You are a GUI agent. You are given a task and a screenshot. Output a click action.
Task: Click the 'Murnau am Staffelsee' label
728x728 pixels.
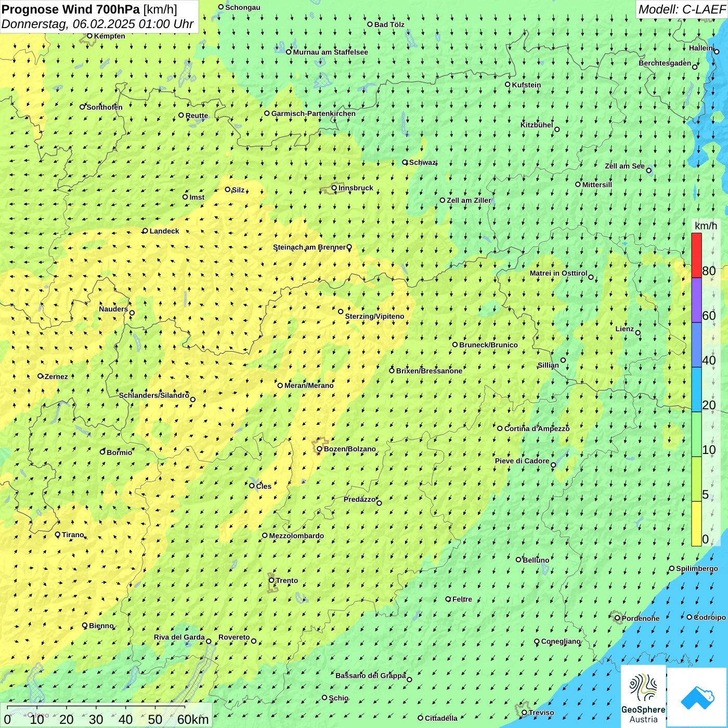[330, 52]
